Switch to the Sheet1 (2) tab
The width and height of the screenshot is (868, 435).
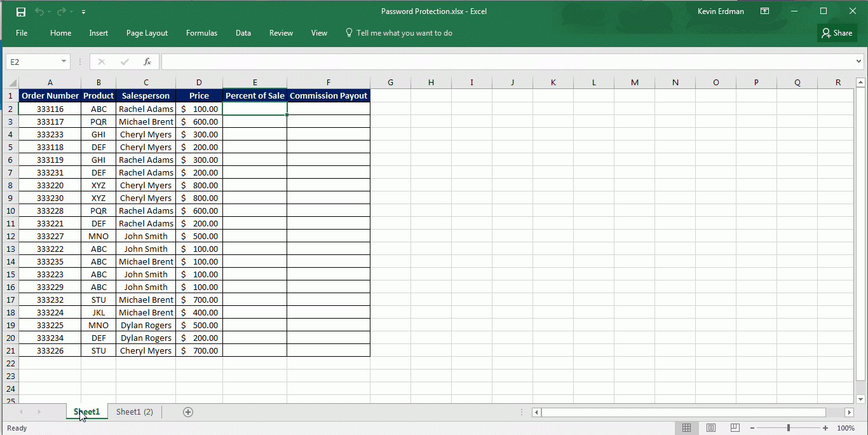[x=135, y=412]
